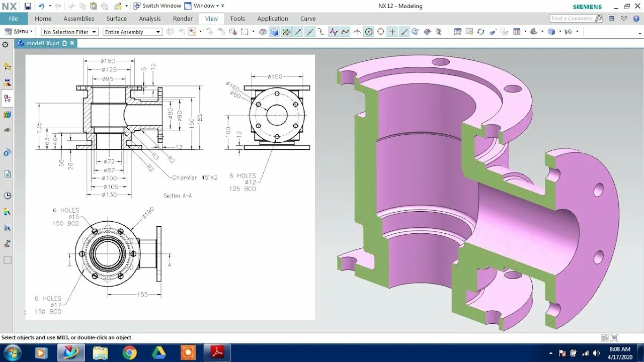Toggle the Circle tool highlighted state

pos(369,32)
